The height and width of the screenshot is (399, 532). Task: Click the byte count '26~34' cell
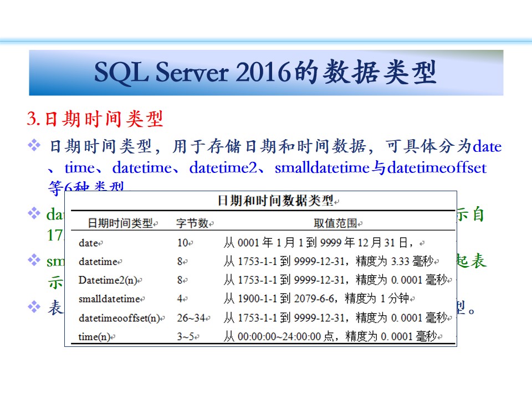click(x=191, y=318)
